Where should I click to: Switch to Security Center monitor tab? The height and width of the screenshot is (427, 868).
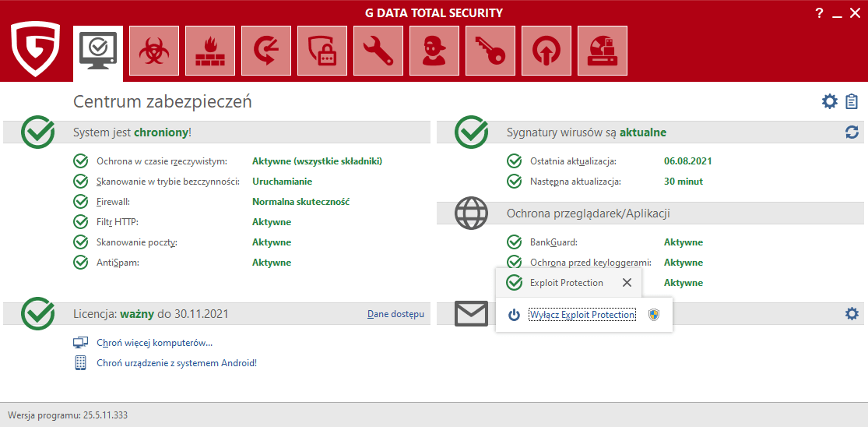(x=97, y=51)
